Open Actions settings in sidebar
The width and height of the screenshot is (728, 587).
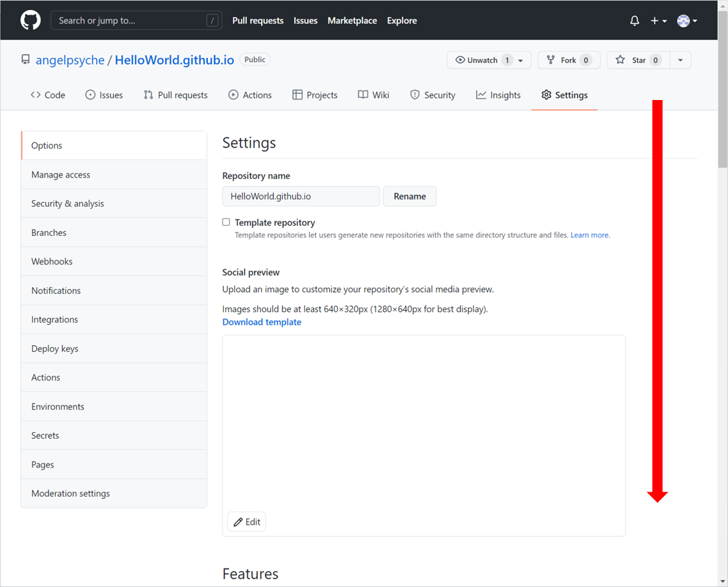click(114, 378)
